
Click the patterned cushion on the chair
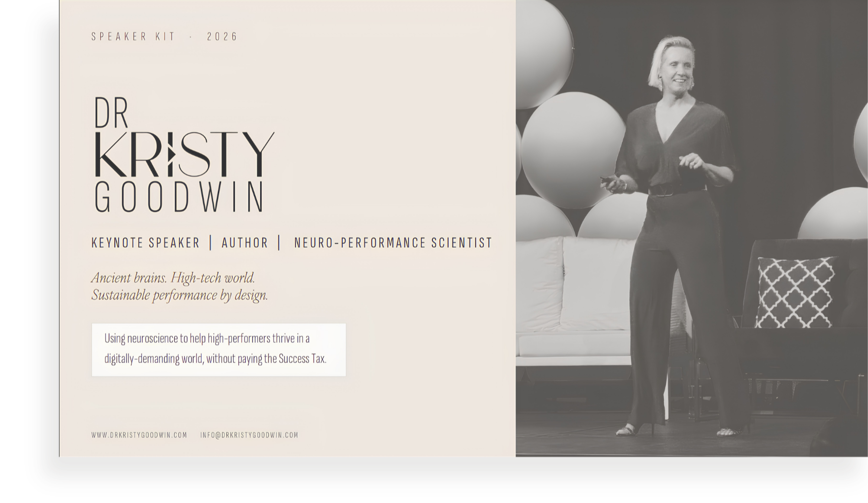click(x=794, y=292)
